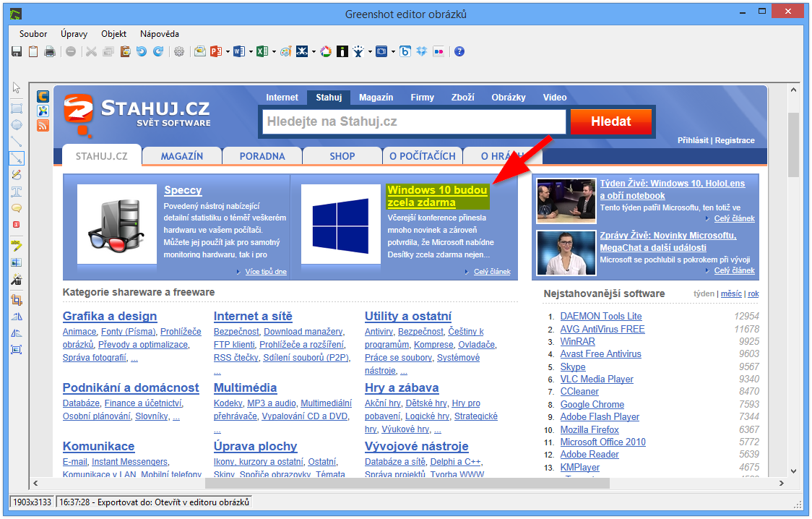Open the Úpravy menu
Viewport: 812px width, 519px height.
(x=74, y=34)
